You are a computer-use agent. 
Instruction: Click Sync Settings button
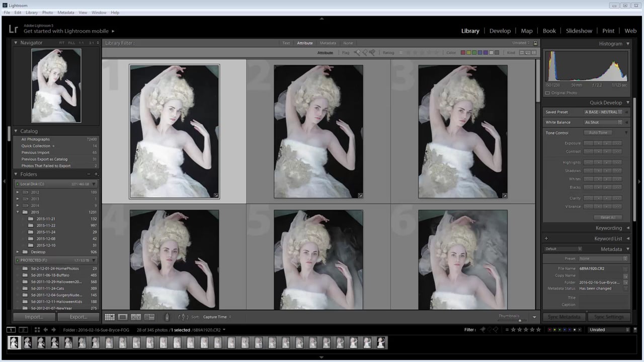(x=609, y=317)
